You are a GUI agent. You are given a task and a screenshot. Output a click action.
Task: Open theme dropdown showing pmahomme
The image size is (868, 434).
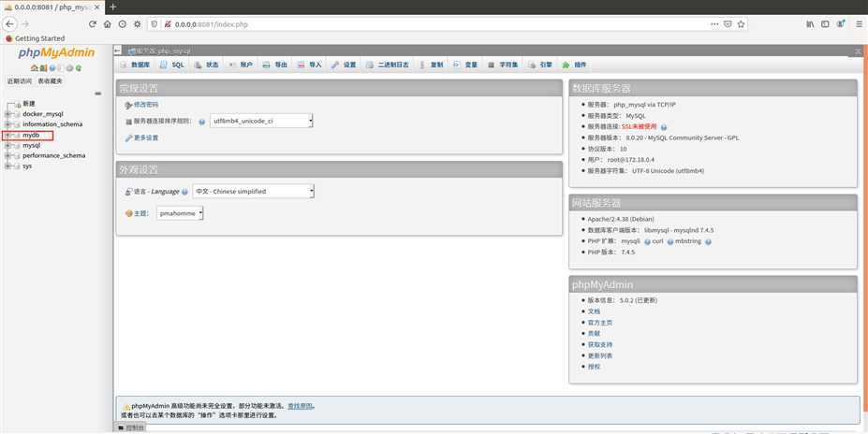pos(180,213)
